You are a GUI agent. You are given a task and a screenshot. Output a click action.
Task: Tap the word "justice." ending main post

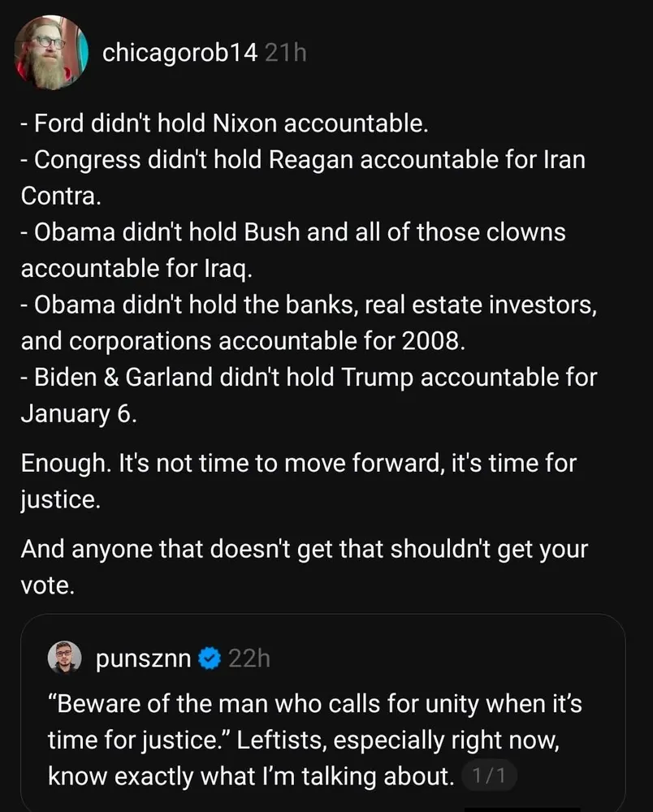pyautogui.click(x=60, y=501)
